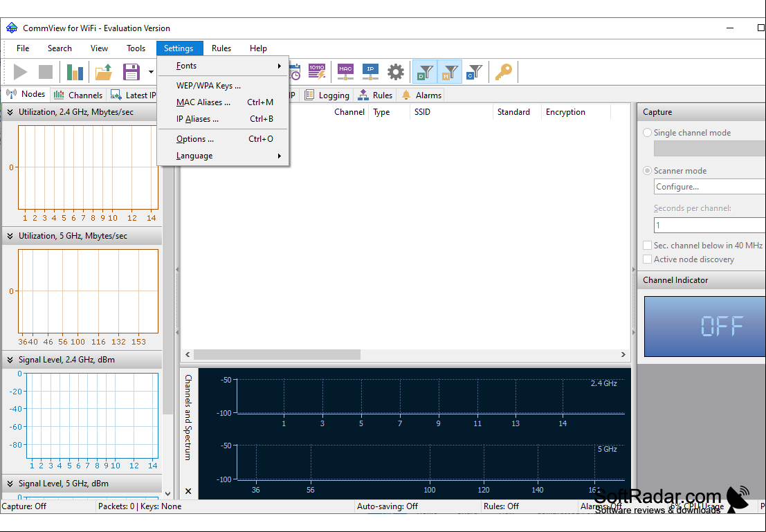766x532 pixels.
Task: Click the horizontal scrollbar left arrow
Action: [x=188, y=355]
